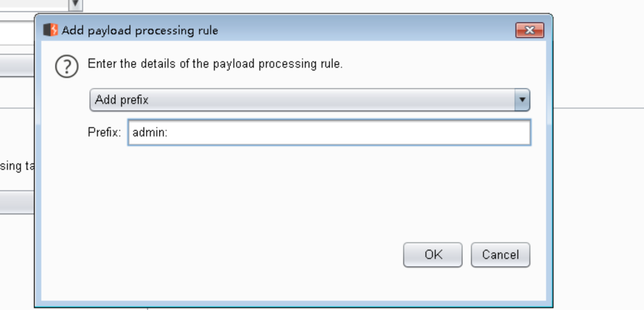Open the Add prefix rule type combo box

(x=309, y=100)
